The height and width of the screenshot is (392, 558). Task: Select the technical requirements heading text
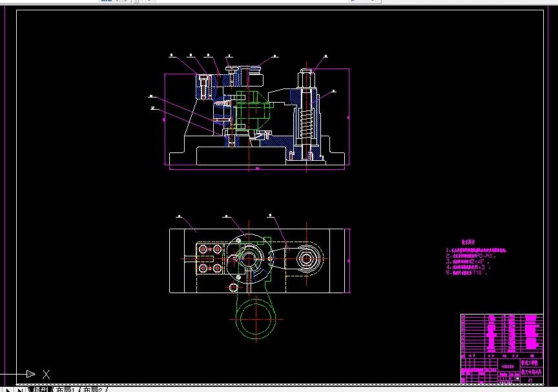(468, 242)
